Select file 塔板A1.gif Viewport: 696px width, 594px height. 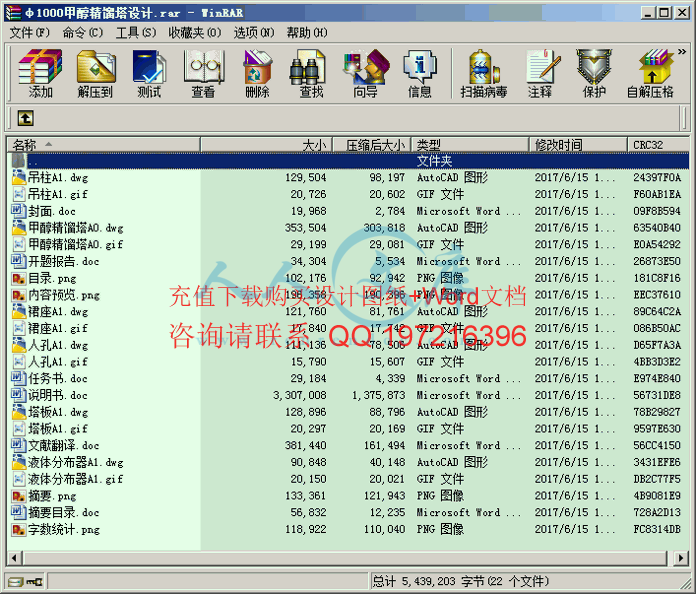pos(58,429)
